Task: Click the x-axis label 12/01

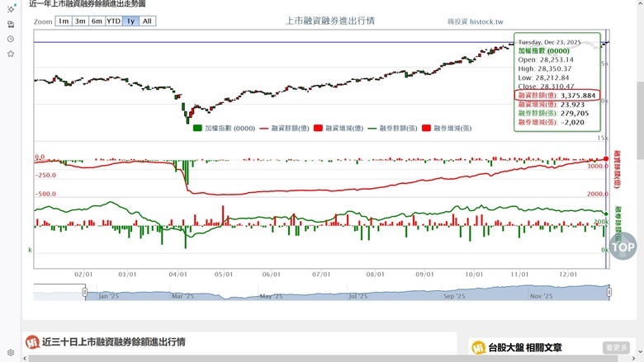Action: [x=568, y=275]
